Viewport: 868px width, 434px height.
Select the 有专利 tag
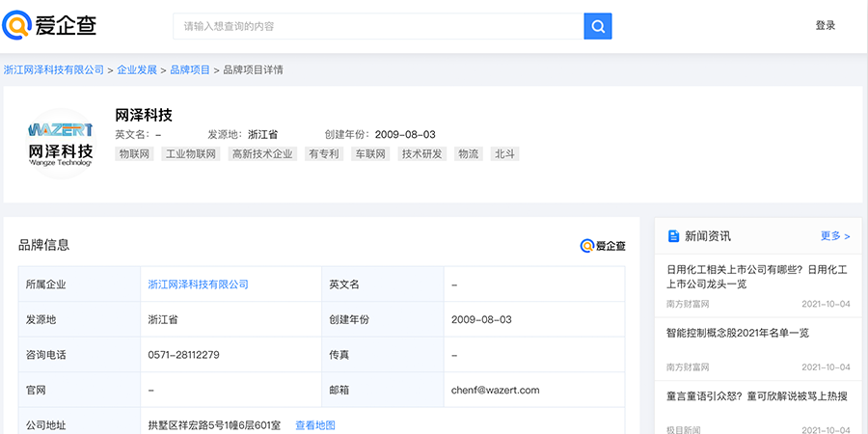pos(324,154)
